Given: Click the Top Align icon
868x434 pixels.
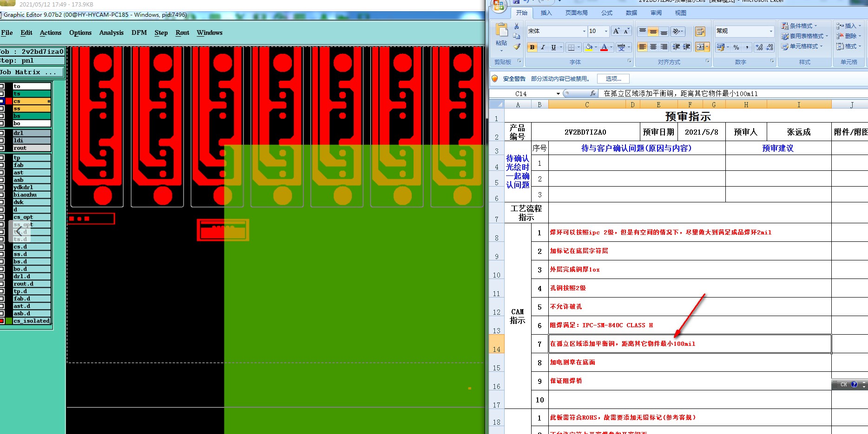Looking at the screenshot, I should pyautogui.click(x=642, y=32).
